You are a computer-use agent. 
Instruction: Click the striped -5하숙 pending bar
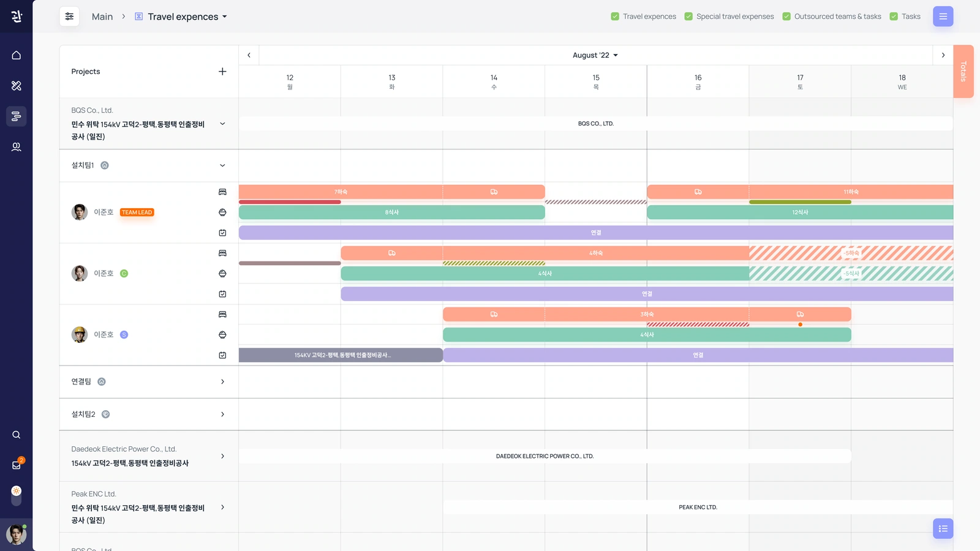pyautogui.click(x=851, y=253)
